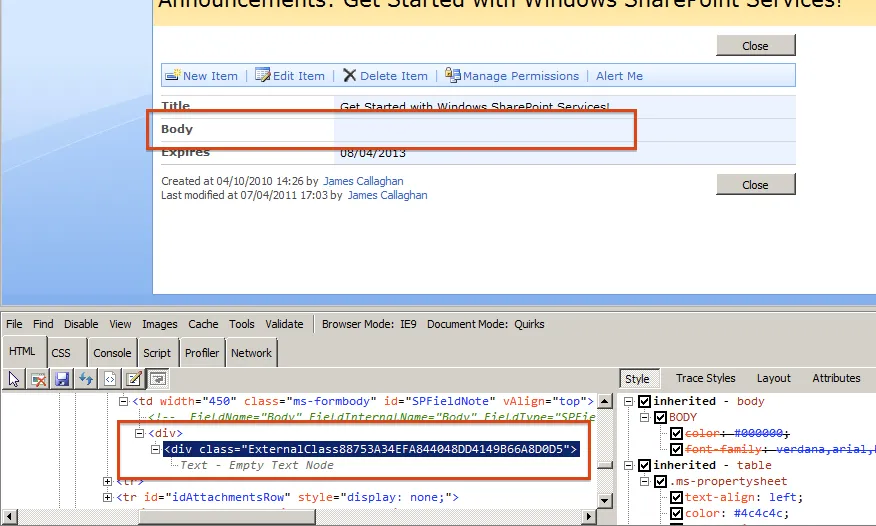Screen dimensions: 876x526
Task: Open the Cache menu
Action: (203, 324)
